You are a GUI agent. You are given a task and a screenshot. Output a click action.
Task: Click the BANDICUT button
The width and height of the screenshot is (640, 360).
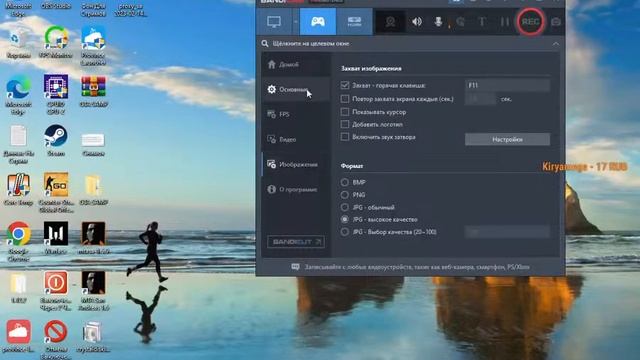click(296, 242)
